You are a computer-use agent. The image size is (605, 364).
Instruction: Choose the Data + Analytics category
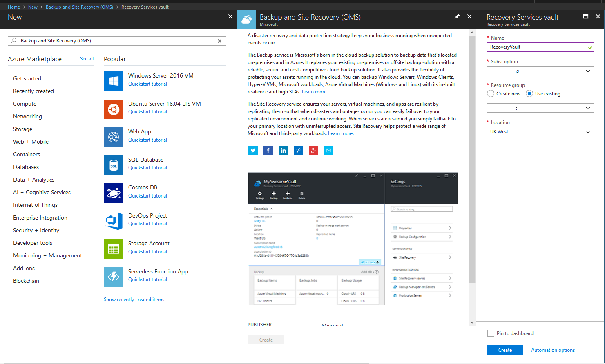[33, 180]
